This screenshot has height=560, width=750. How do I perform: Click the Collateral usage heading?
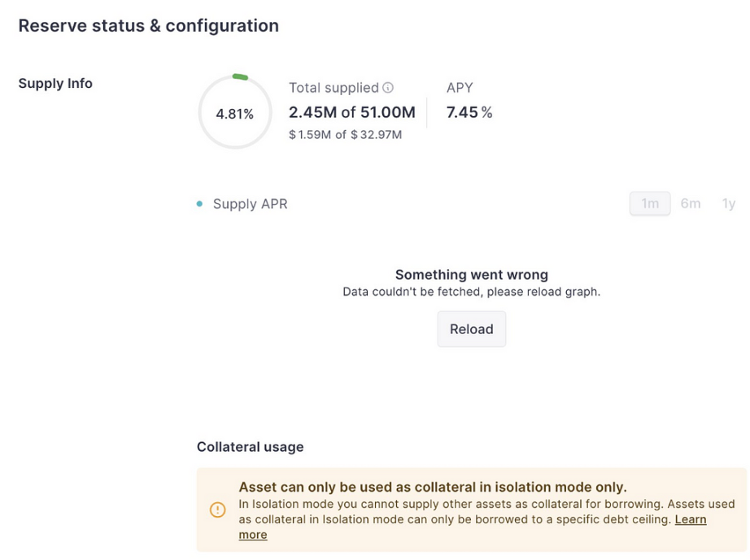tap(251, 447)
